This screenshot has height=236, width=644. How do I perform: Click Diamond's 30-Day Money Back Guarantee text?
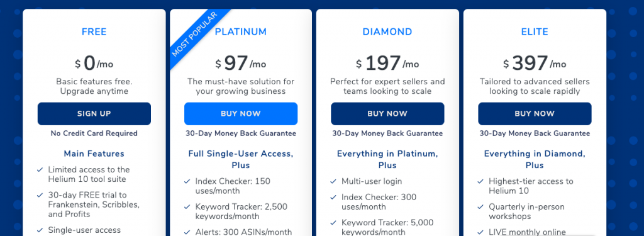(x=387, y=133)
